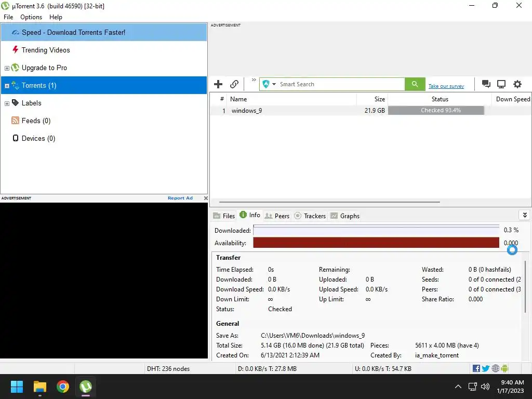Click the shield search provider icon
Screen dimensions: 532x399
(266, 84)
